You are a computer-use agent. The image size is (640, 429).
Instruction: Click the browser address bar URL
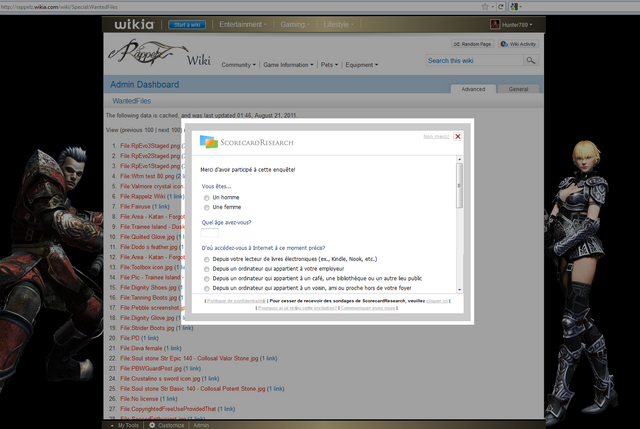(x=59, y=7)
